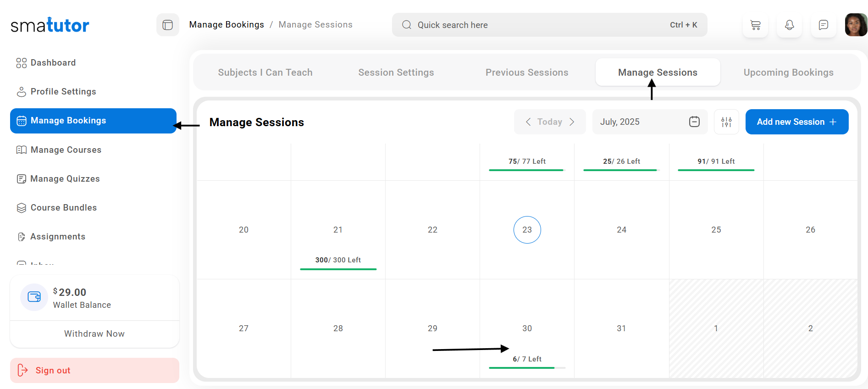Click the 6/7 Left progress bar

527,367
